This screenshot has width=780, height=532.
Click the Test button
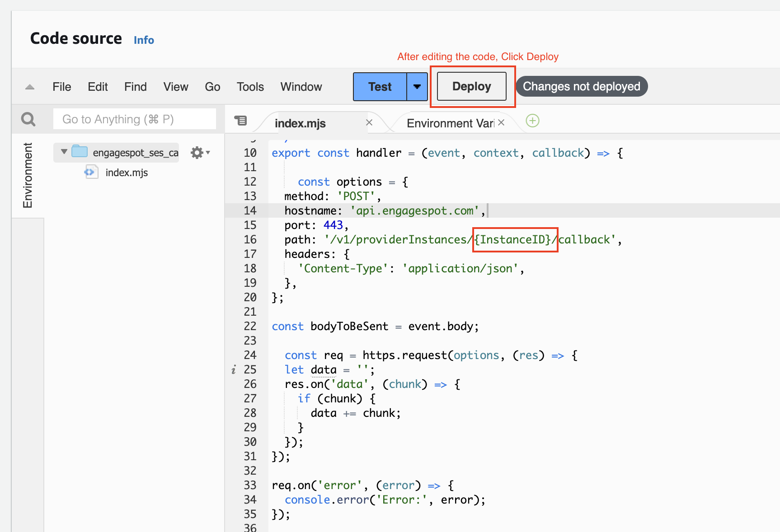pos(380,87)
